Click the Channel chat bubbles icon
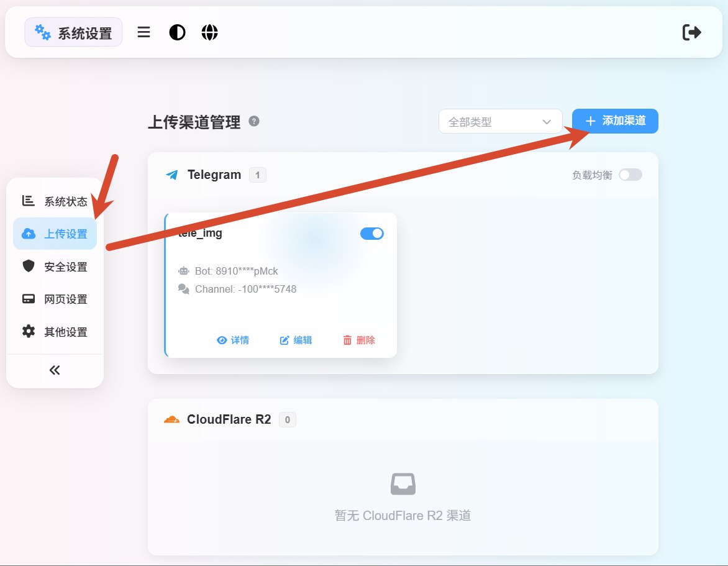 184,289
